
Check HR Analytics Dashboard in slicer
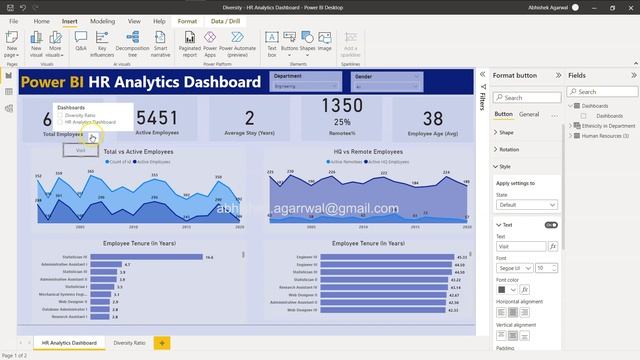point(60,122)
